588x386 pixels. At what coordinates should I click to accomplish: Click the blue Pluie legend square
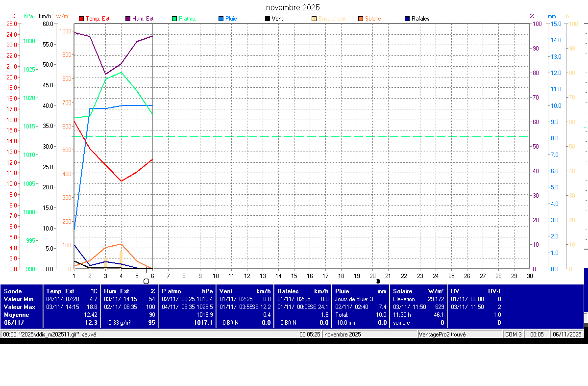pos(221,19)
